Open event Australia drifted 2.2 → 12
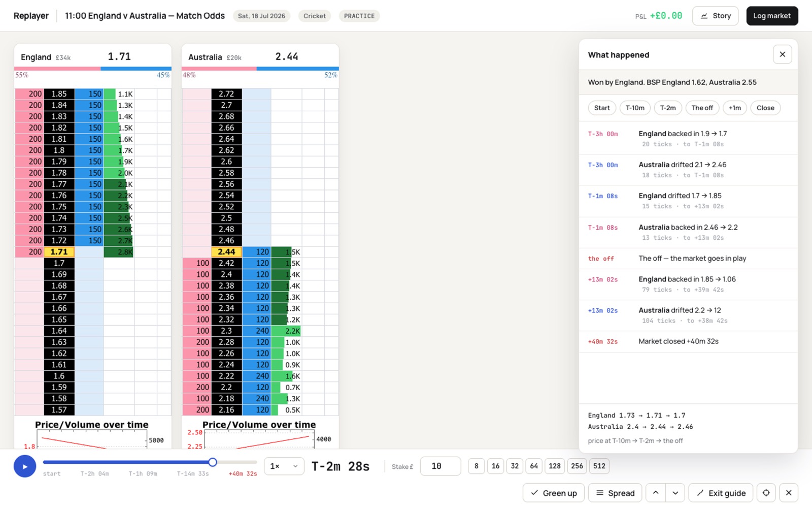Screen dimensions: 812x508 pyautogui.click(x=688, y=315)
